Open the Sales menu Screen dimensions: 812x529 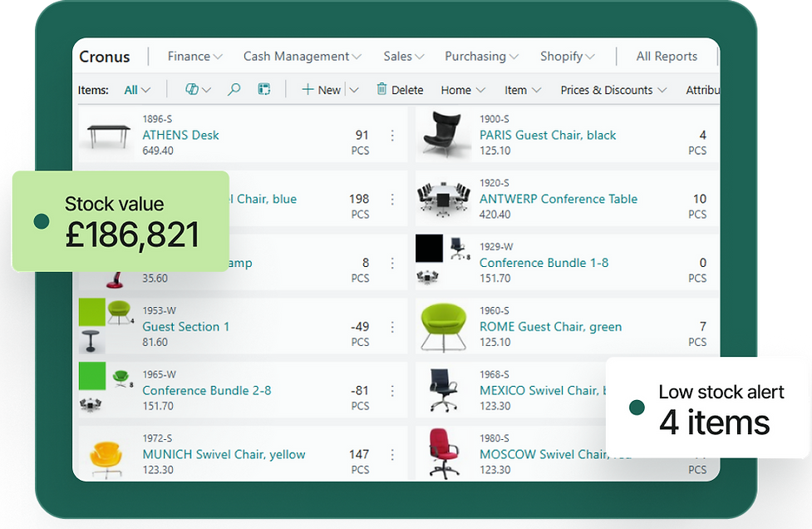(403, 56)
